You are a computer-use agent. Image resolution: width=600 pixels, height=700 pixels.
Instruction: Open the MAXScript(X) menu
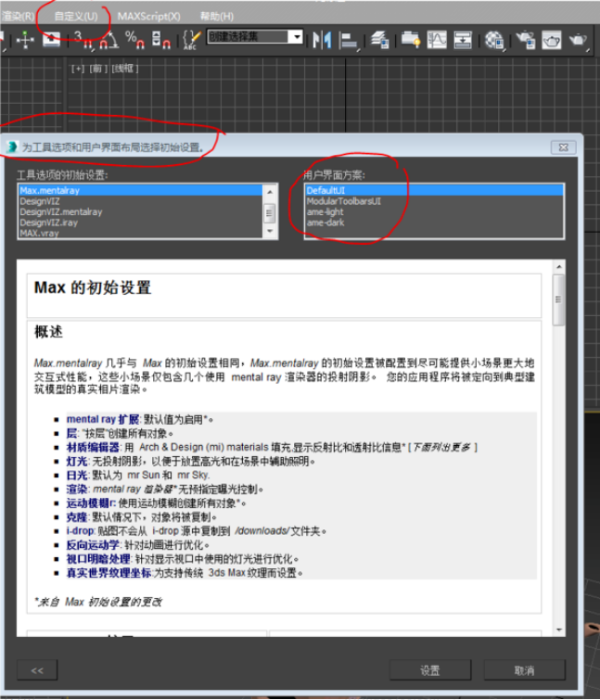click(x=149, y=17)
